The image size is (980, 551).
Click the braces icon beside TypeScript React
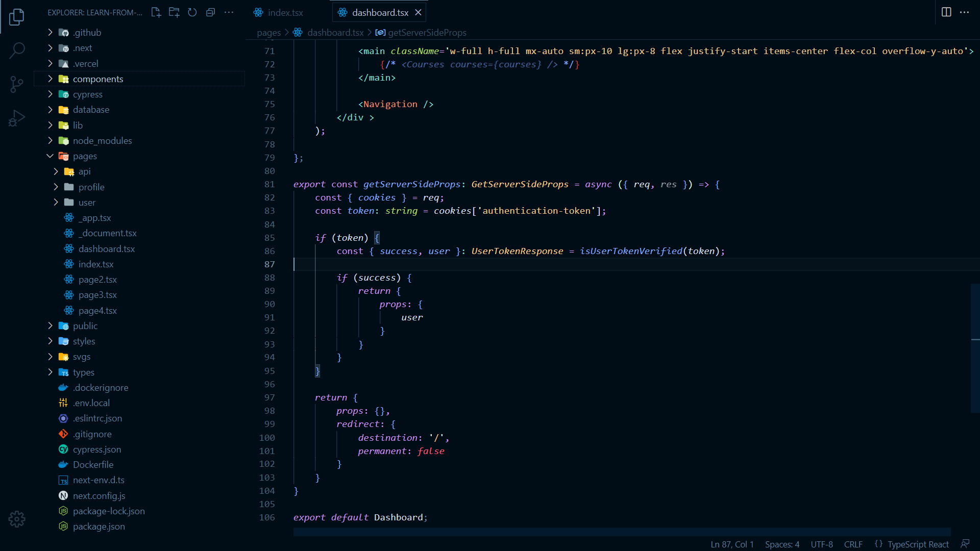(x=878, y=544)
